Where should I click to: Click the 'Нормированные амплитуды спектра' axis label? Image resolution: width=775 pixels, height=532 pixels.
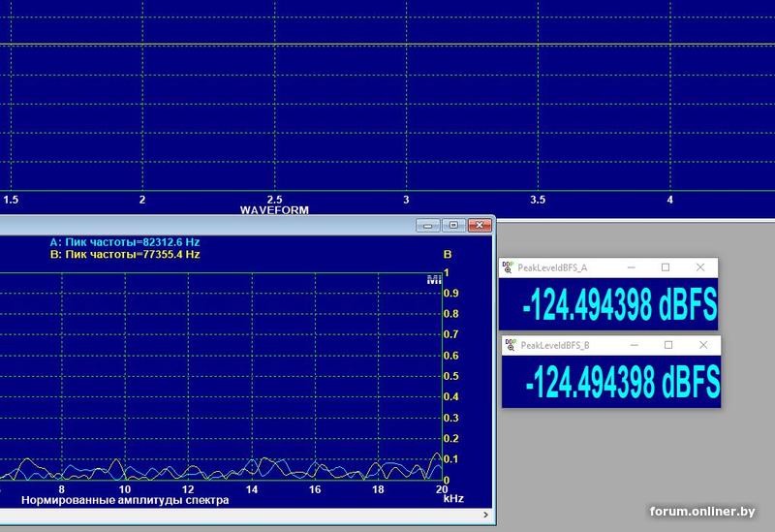125,500
